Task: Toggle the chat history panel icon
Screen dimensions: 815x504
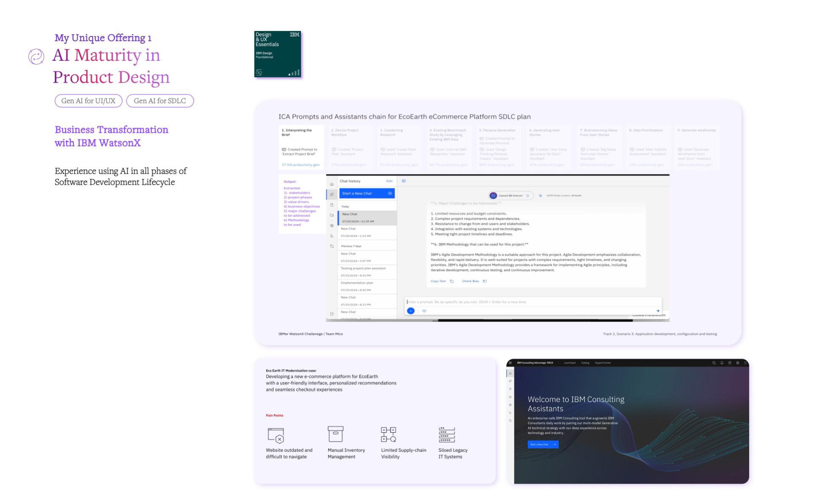Action: point(404,181)
